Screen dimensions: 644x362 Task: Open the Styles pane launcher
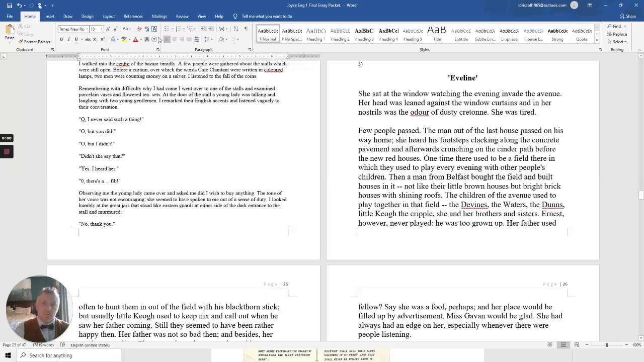tap(600, 50)
